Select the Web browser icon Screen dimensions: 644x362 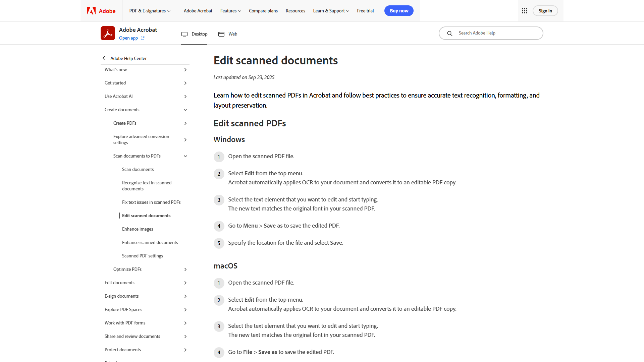click(221, 34)
